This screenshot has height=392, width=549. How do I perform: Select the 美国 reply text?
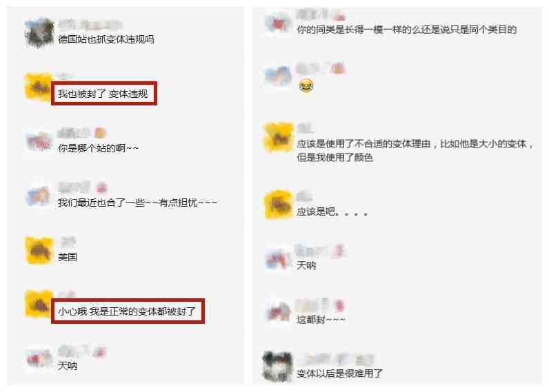coord(67,258)
